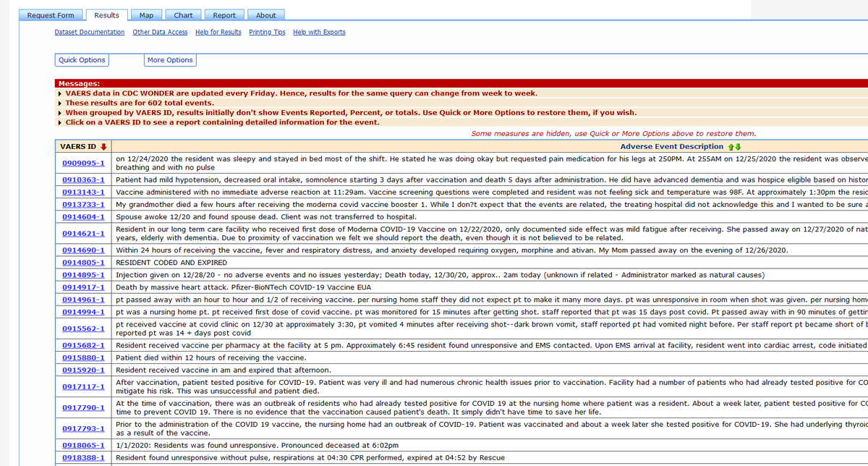Open VAERS report 0917793-1

(83, 428)
